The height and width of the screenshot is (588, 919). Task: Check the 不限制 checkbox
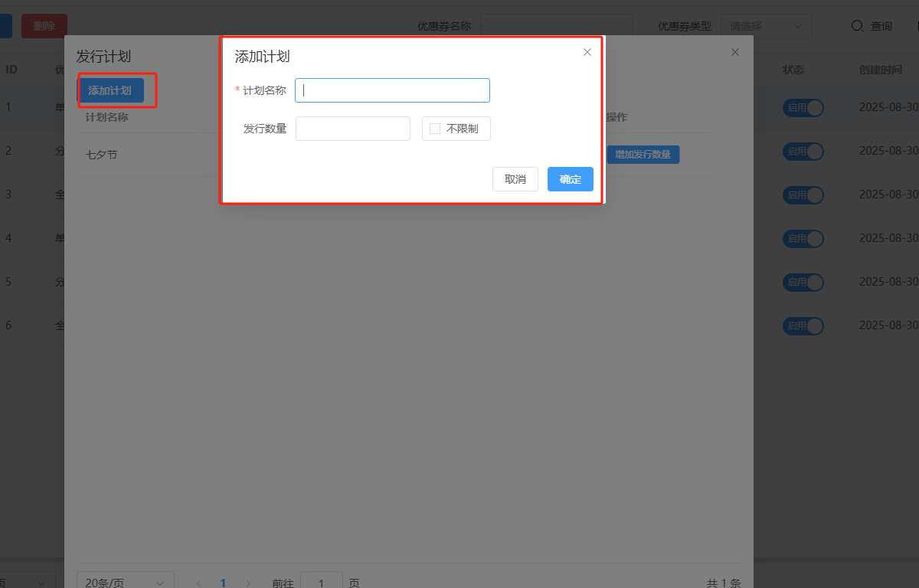click(x=435, y=129)
